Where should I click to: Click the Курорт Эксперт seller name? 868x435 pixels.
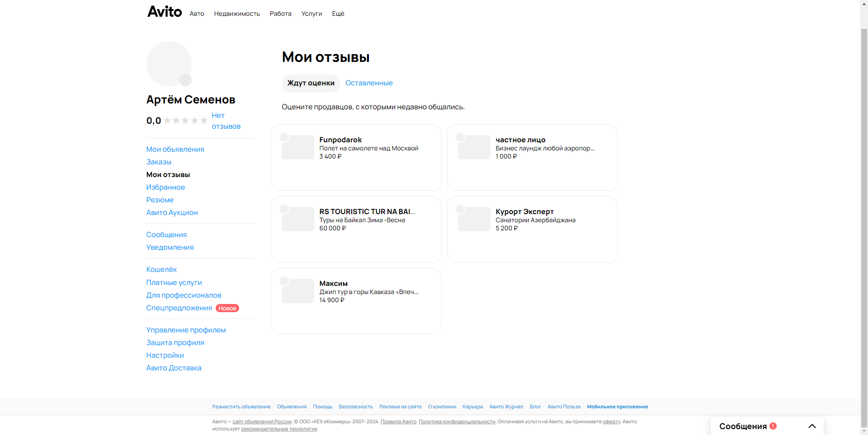[x=524, y=211]
